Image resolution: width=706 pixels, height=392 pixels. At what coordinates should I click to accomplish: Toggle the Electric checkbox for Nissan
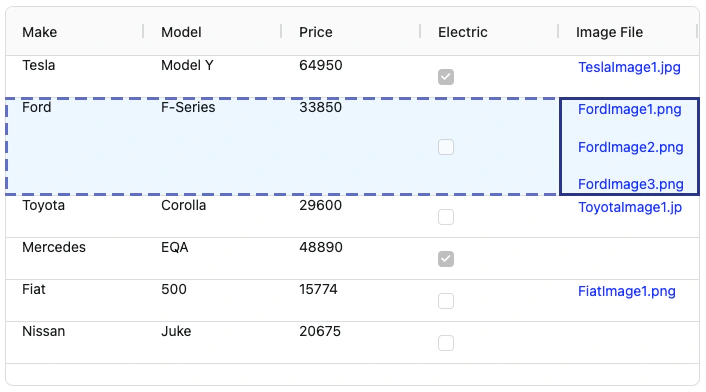click(x=446, y=343)
